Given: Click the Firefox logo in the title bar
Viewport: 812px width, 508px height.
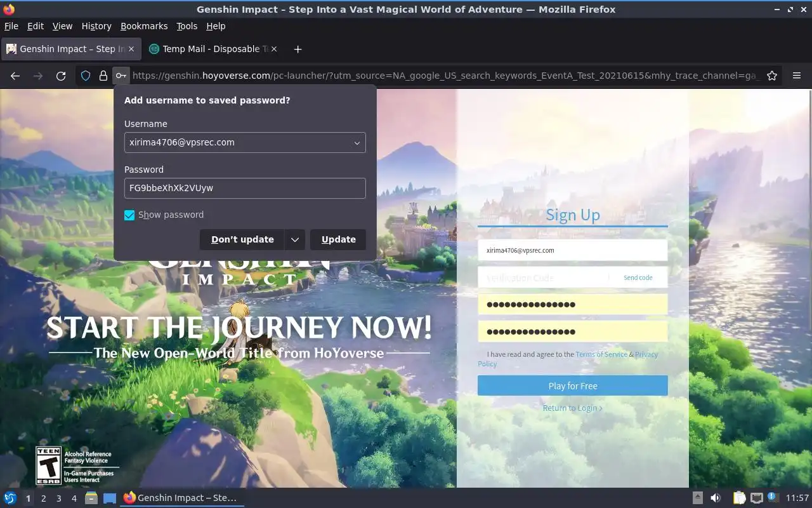Looking at the screenshot, I should pyautogui.click(x=9, y=10).
